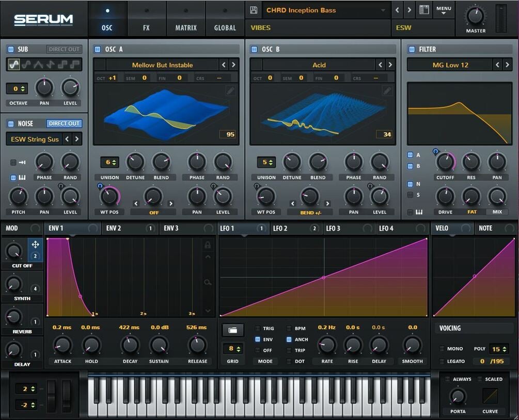Click the save preset floppy disk icon
This screenshot has height=420, width=519.
[254, 10]
